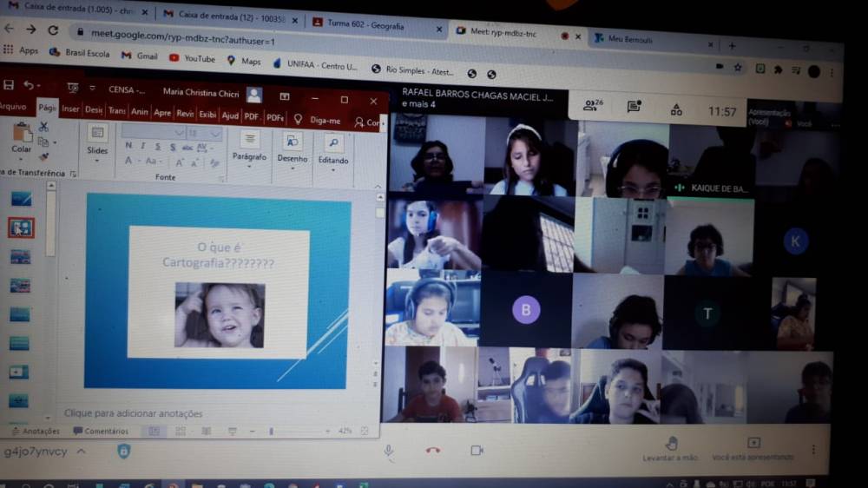Screen dimensions: 868x488
Task: Open the Meet activities shapes icon
Action: [676, 109]
